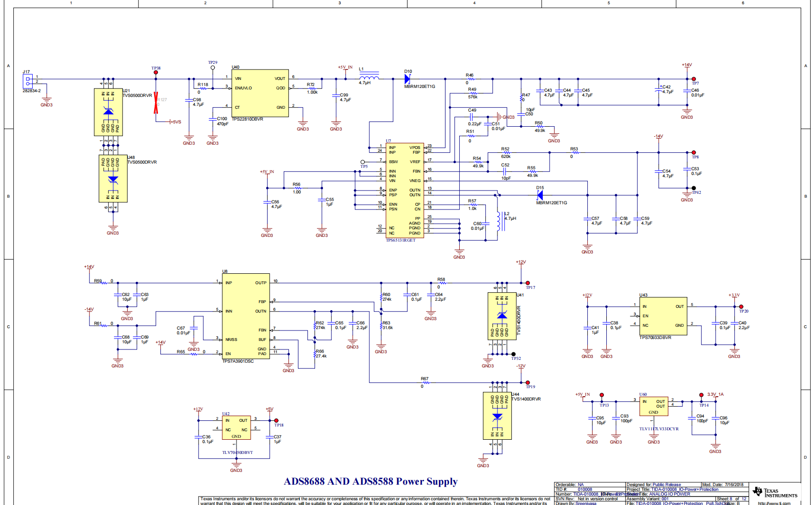
Task: Click the +5VS net label
Action: coord(175,122)
